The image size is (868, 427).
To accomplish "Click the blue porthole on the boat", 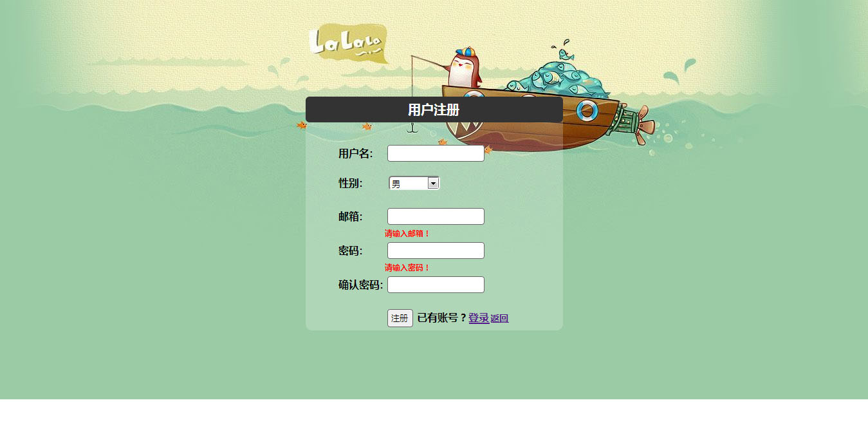I will click(x=587, y=111).
